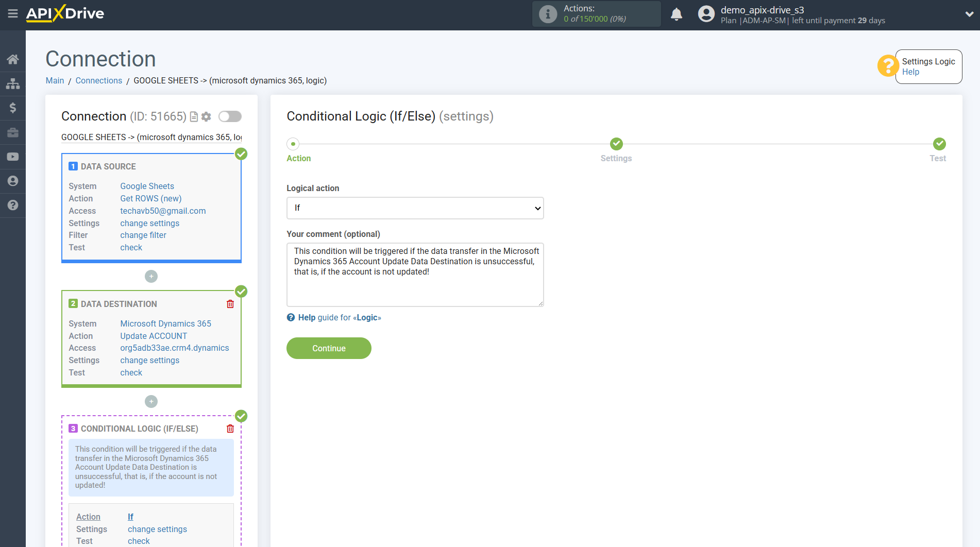Open Help guide for Logic link

tap(340, 317)
